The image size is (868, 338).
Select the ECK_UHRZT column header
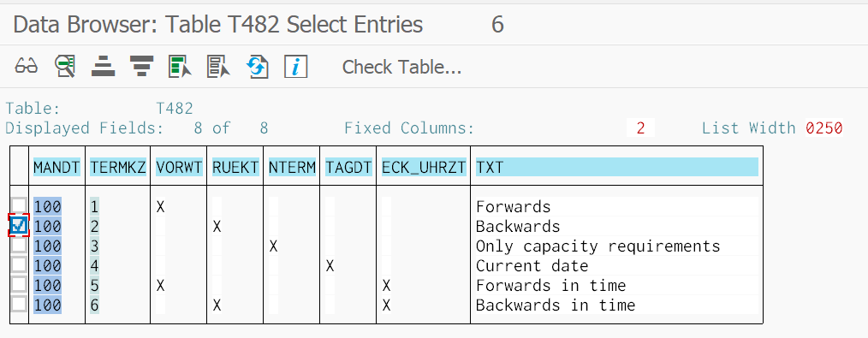(424, 167)
